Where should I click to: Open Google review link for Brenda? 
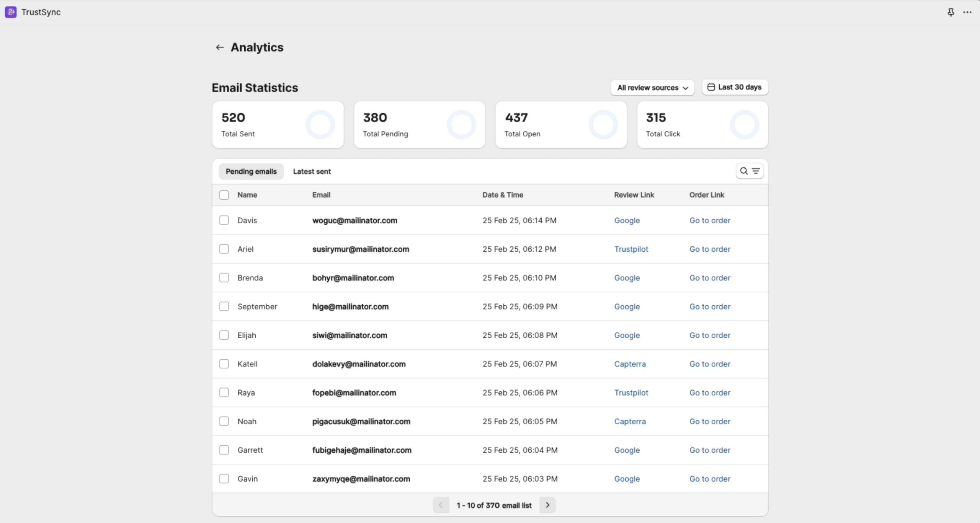[x=627, y=278]
